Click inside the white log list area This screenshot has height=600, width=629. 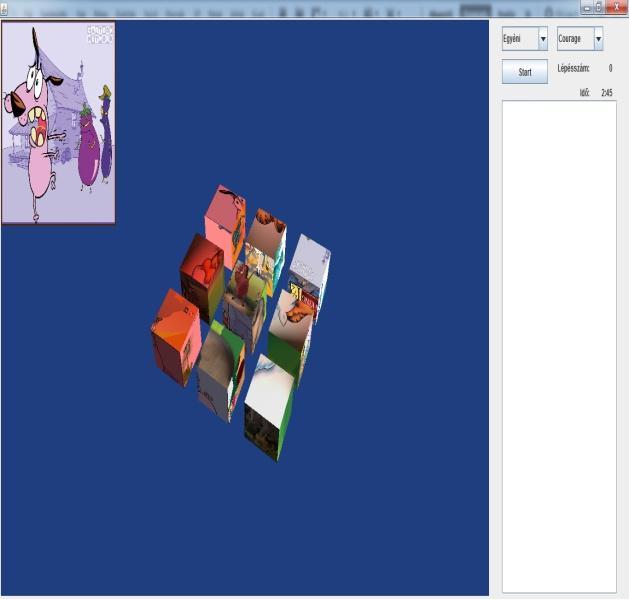(x=559, y=347)
